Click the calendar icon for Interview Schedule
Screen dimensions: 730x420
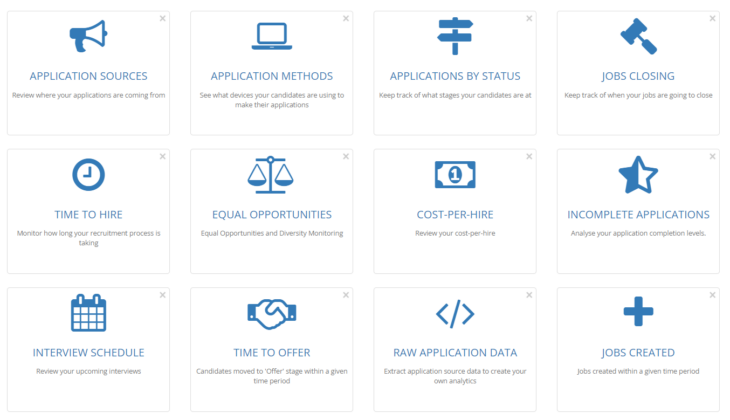coord(88,313)
